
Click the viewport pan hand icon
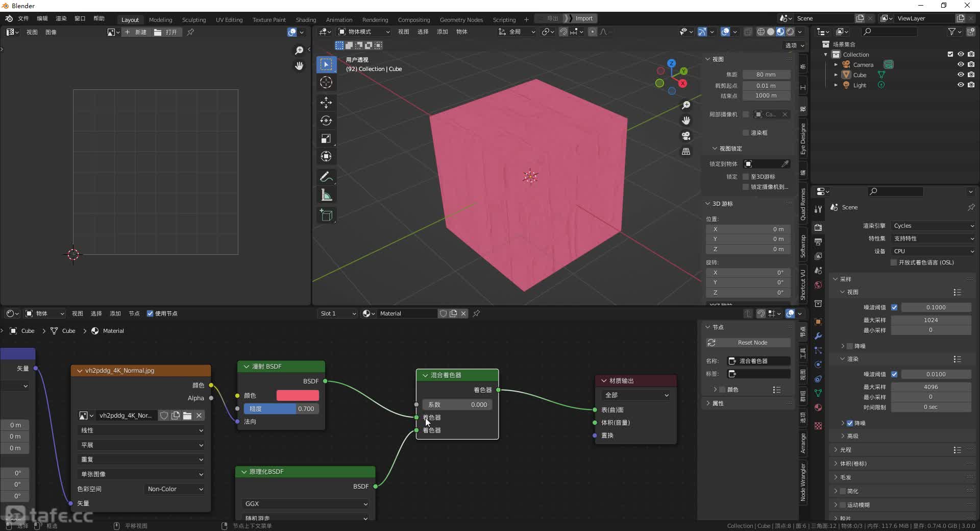[686, 120]
